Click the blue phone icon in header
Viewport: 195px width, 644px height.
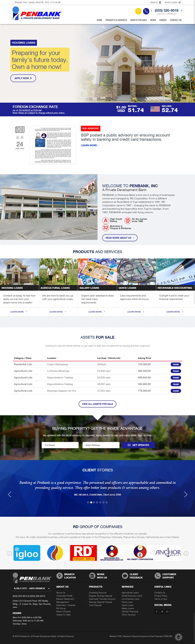pyautogui.click(x=146, y=11)
